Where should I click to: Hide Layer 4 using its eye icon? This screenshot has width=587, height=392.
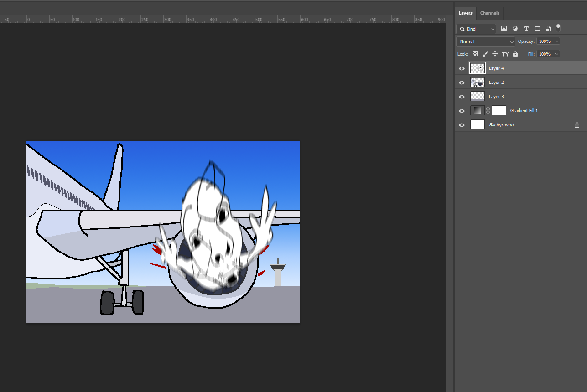(462, 68)
